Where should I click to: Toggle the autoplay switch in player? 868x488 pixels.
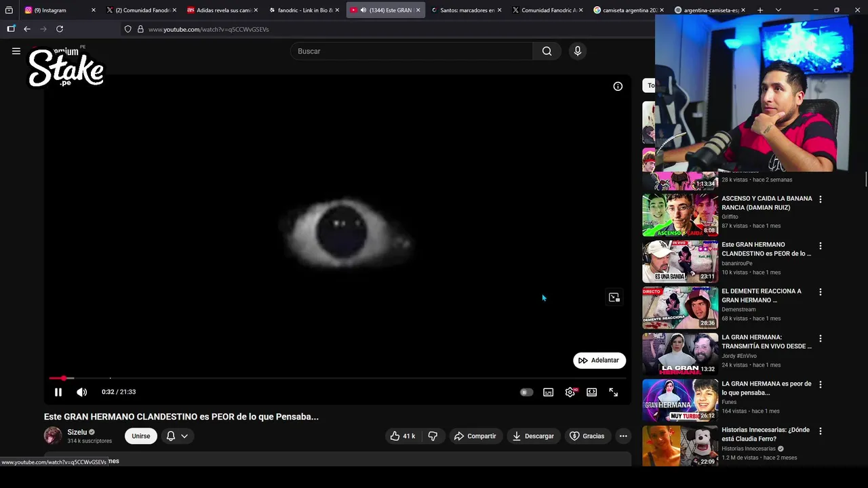pos(526,392)
